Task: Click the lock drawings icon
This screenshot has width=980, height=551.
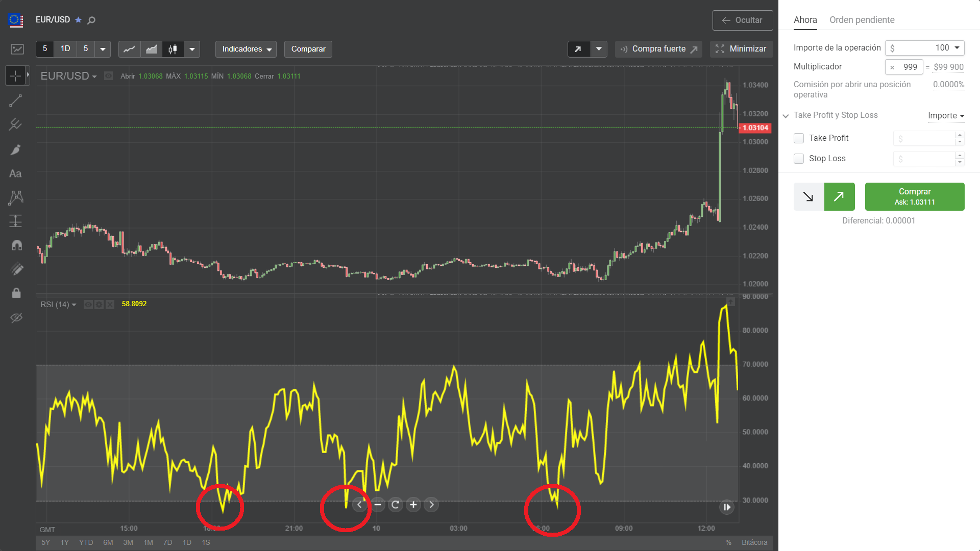Action: tap(16, 293)
